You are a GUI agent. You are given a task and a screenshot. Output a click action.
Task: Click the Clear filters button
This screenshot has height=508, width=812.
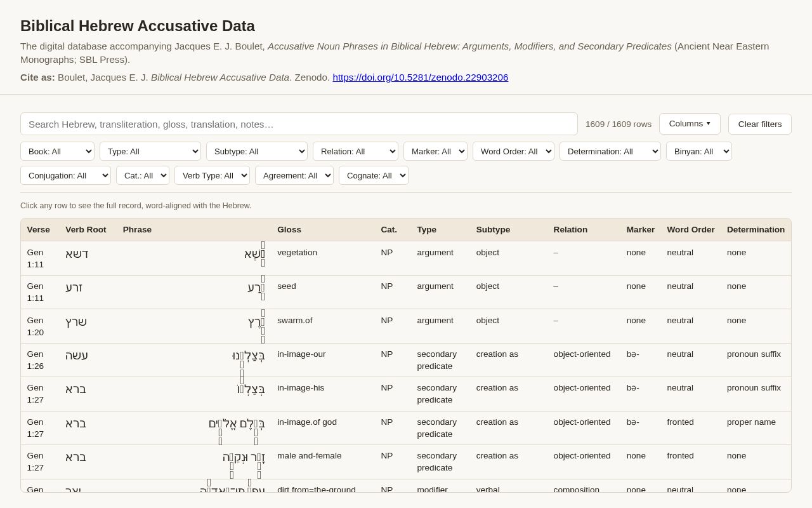(760, 124)
